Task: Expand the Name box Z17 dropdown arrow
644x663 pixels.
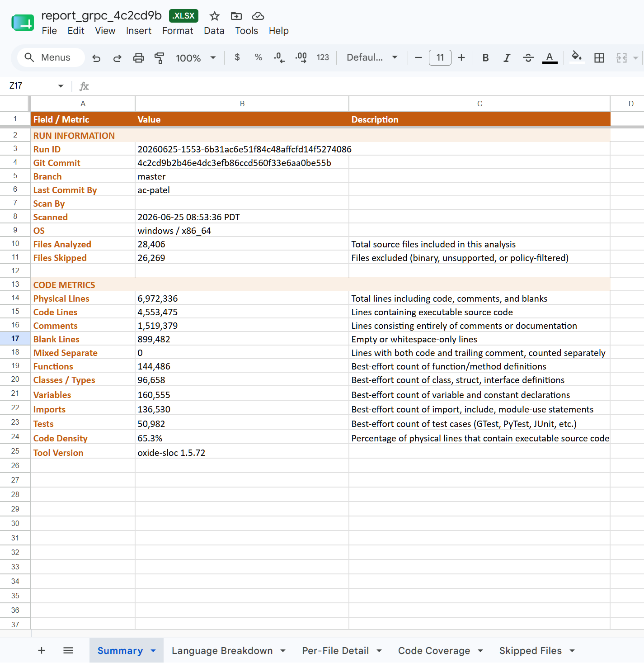Action: (61, 86)
